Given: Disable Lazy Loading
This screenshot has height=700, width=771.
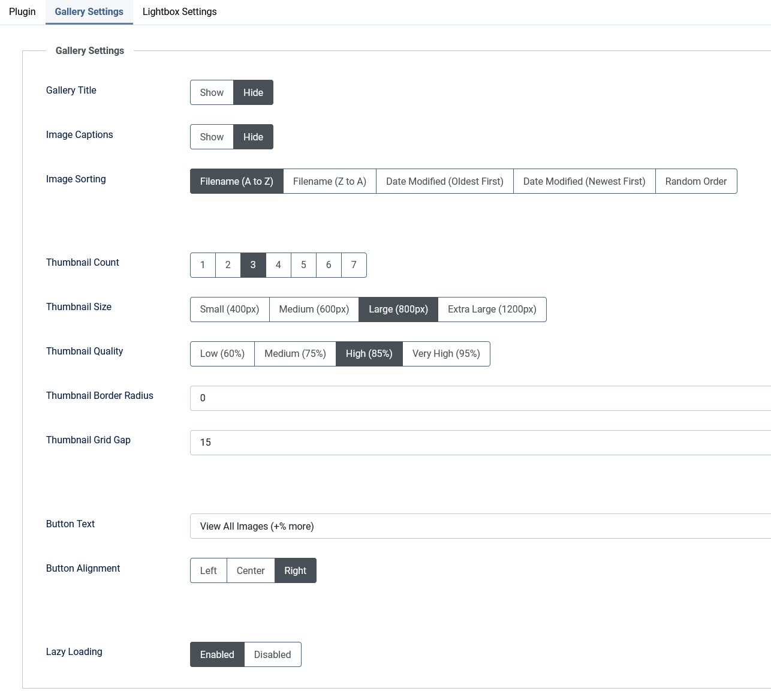Looking at the screenshot, I should coord(272,654).
